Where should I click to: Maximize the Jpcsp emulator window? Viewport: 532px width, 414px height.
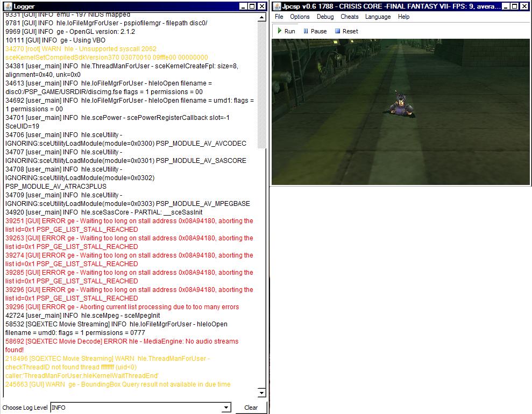coord(515,6)
